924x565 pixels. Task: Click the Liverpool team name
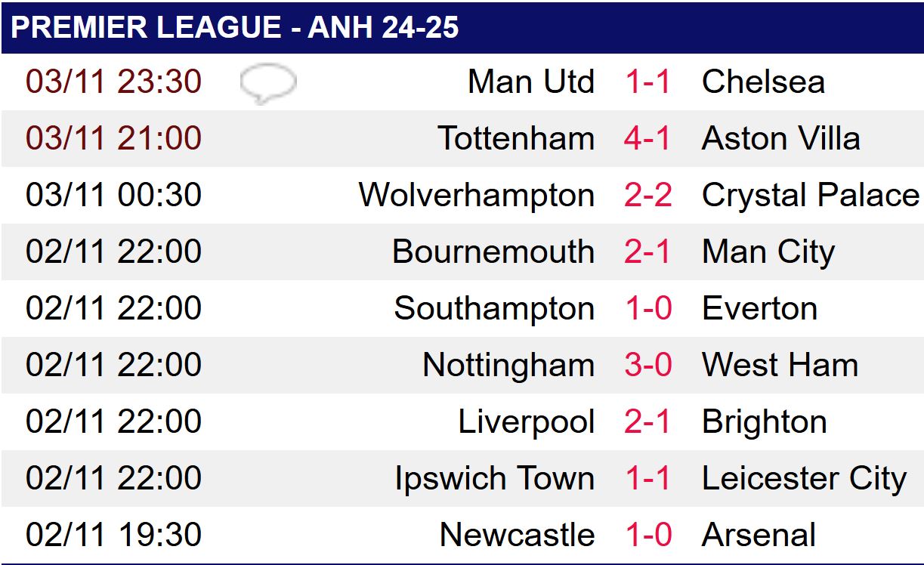click(527, 421)
